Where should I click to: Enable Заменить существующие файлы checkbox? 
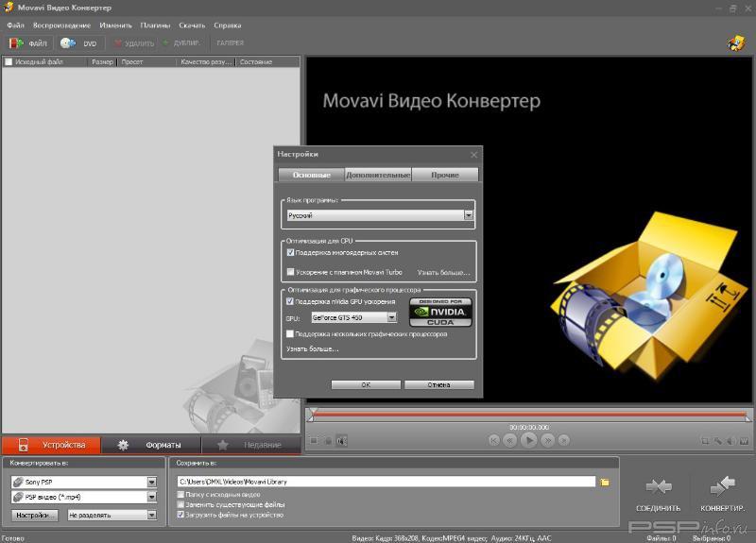181,504
